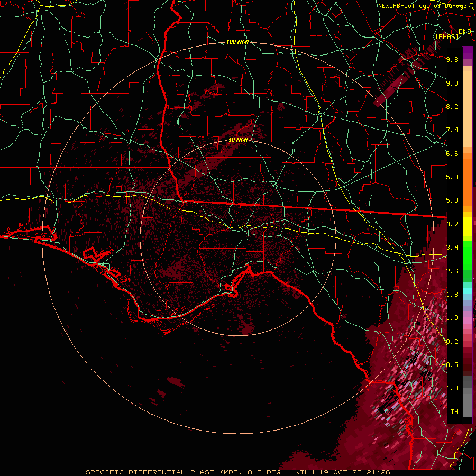Select the 7.4 scale label
This screenshot has height=476, width=476.
point(452,130)
